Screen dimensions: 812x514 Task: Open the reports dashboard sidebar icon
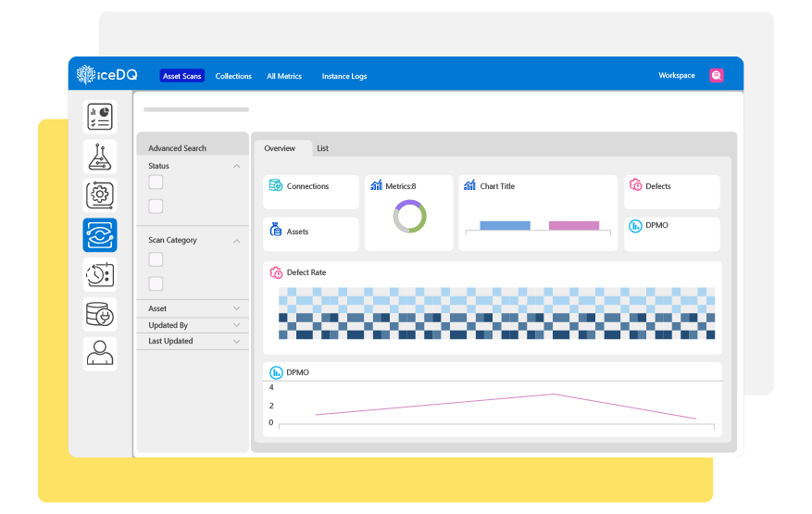point(100,117)
